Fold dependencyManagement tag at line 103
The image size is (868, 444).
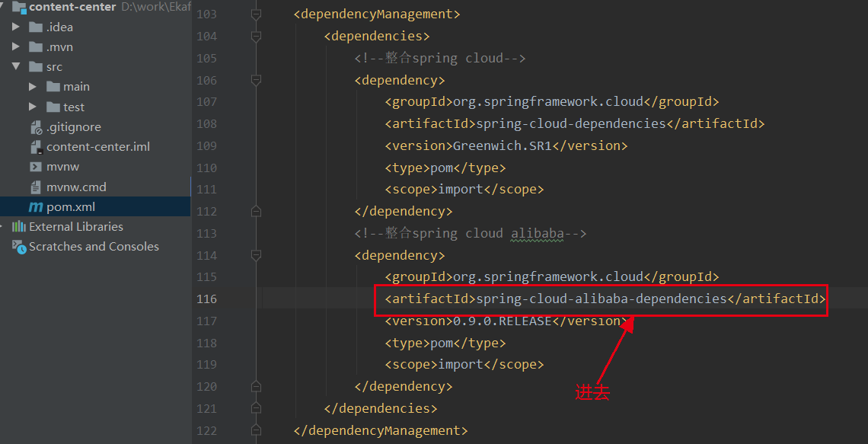pyautogui.click(x=255, y=14)
